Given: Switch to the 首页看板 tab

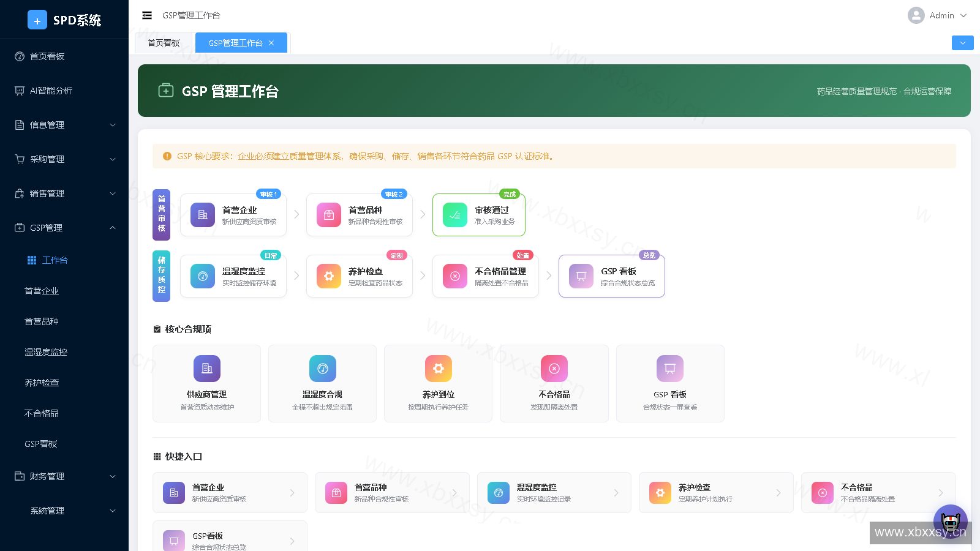Looking at the screenshot, I should (x=164, y=43).
